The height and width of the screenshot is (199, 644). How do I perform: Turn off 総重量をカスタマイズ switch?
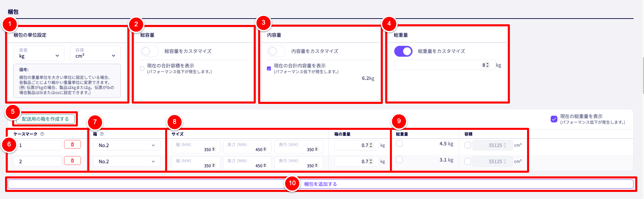coord(403,51)
